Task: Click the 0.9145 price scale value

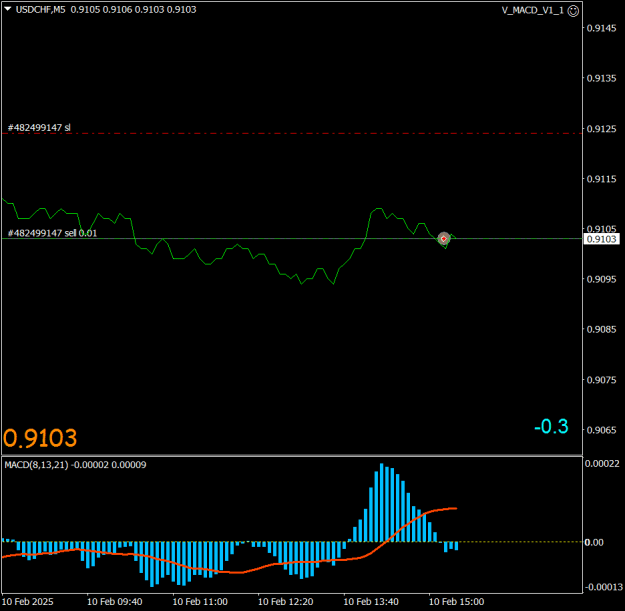Action: 601,28
